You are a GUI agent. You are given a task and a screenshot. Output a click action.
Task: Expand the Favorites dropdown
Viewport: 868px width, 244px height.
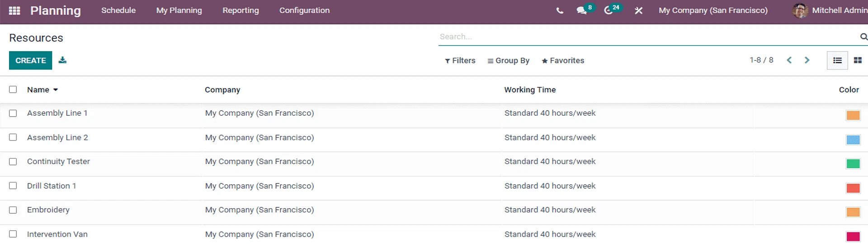click(x=563, y=61)
